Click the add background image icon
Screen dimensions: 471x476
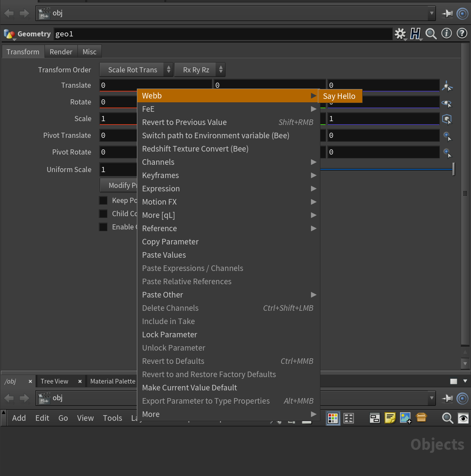click(406, 418)
